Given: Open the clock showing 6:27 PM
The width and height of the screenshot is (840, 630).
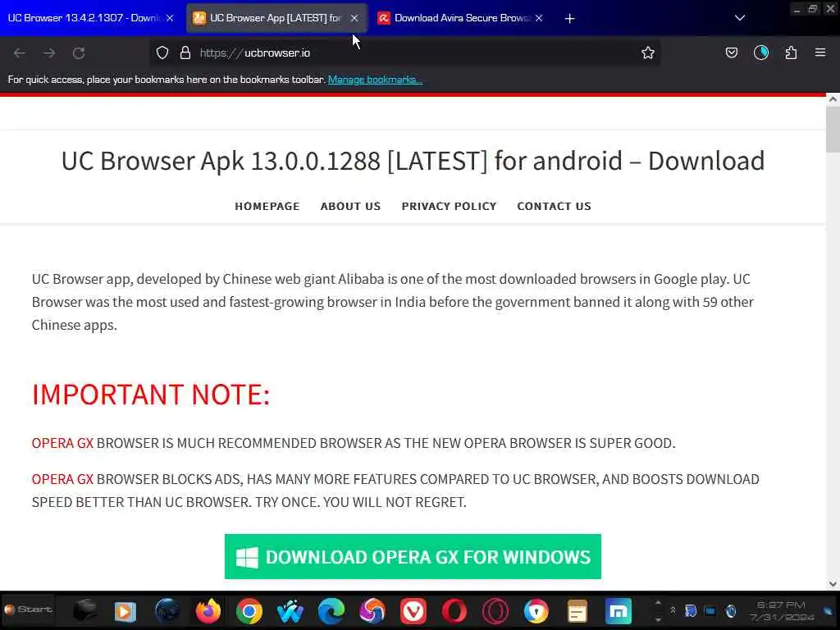Looking at the screenshot, I should point(782,611).
